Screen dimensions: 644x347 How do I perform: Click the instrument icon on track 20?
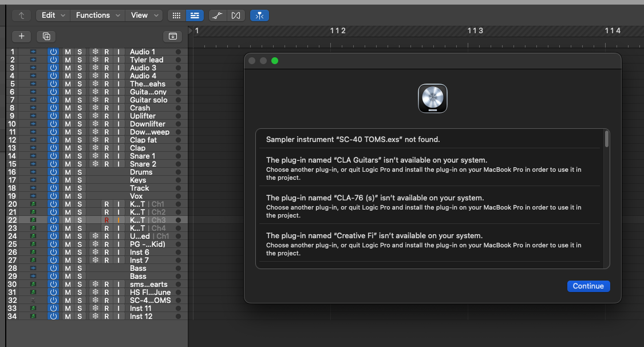(33, 204)
